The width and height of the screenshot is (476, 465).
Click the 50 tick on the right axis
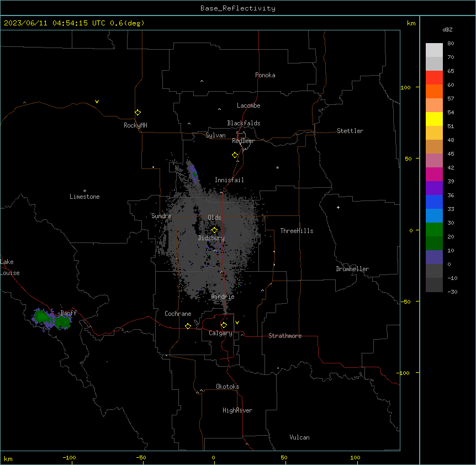tap(408, 158)
